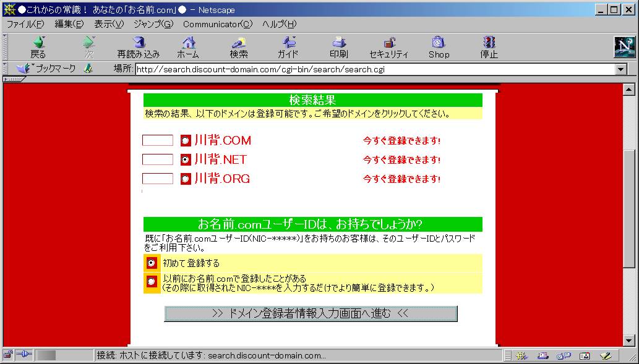Open Address Book from component bar
639x364 pixels.
(585, 355)
